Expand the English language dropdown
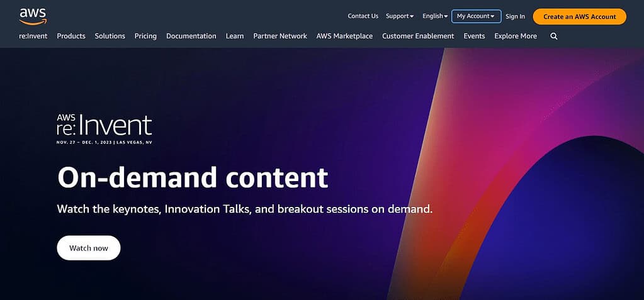This screenshot has width=644, height=300. point(435,16)
